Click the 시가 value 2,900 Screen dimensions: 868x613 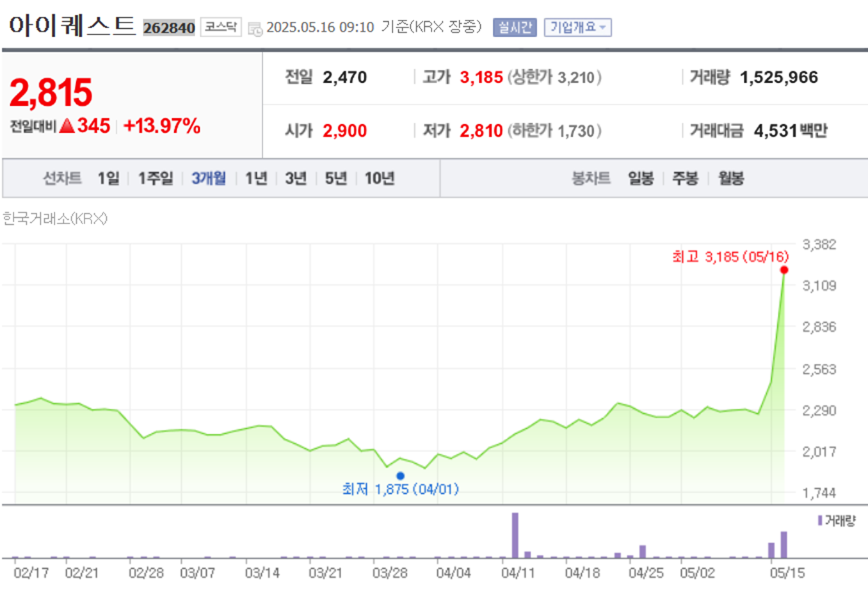[x=345, y=131]
